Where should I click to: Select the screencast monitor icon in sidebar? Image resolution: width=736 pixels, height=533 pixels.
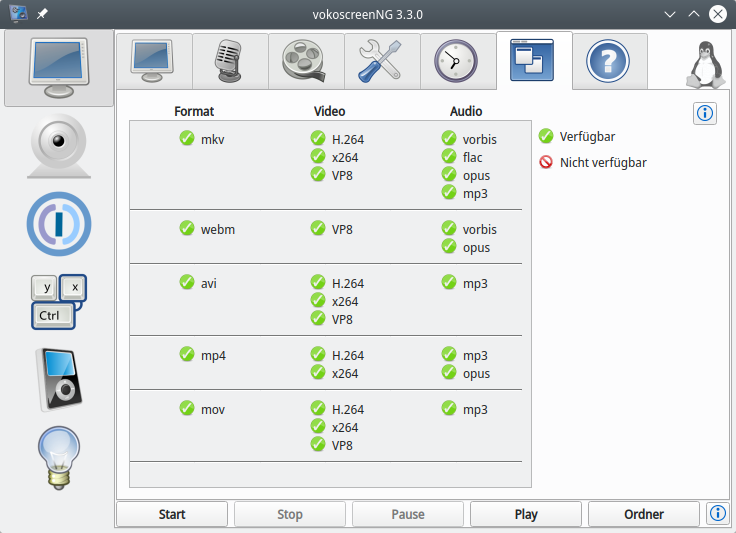59,68
